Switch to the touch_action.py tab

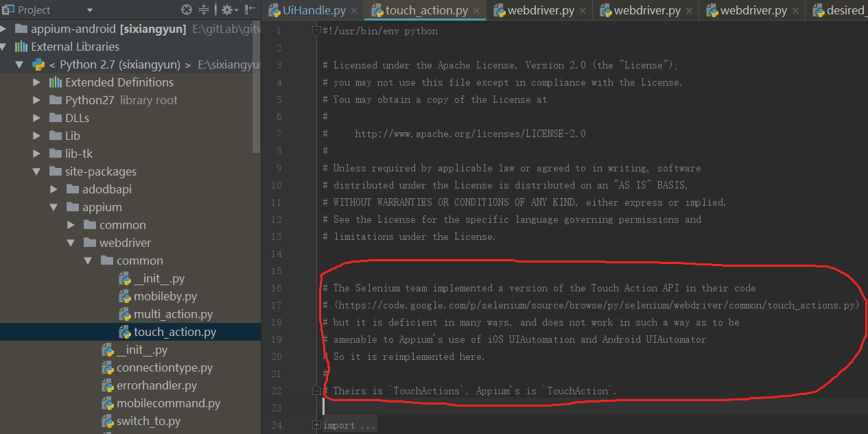(x=425, y=10)
